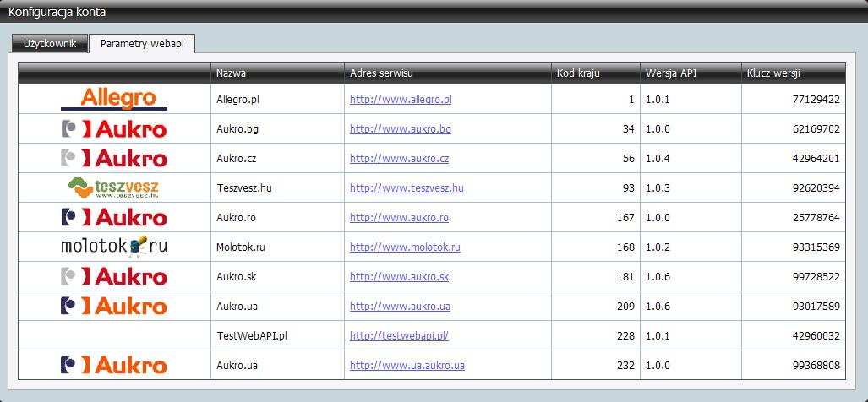Select the Molotok.ru name cell
This screenshot has width=868, height=402.
coord(277,247)
